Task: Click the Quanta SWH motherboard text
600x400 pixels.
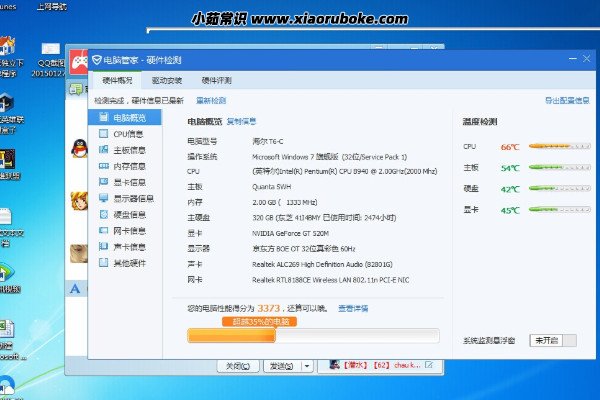Action: click(271, 187)
